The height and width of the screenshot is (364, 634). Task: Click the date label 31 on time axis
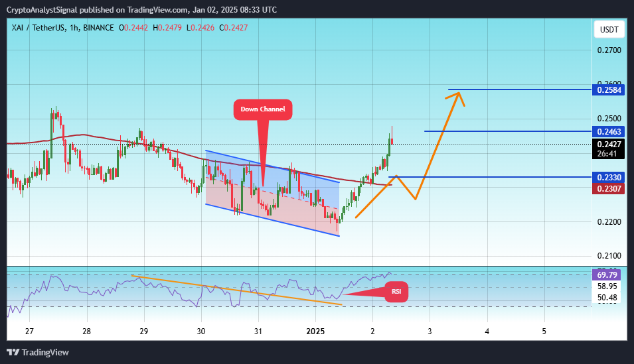tap(258, 332)
